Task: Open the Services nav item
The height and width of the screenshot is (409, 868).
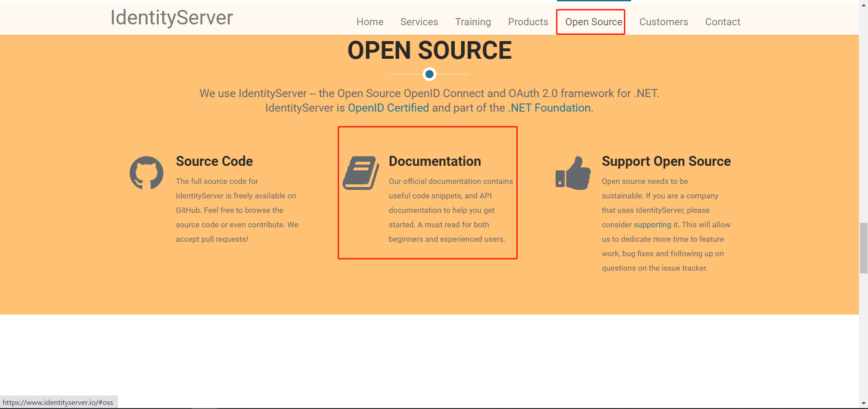Action: [419, 22]
